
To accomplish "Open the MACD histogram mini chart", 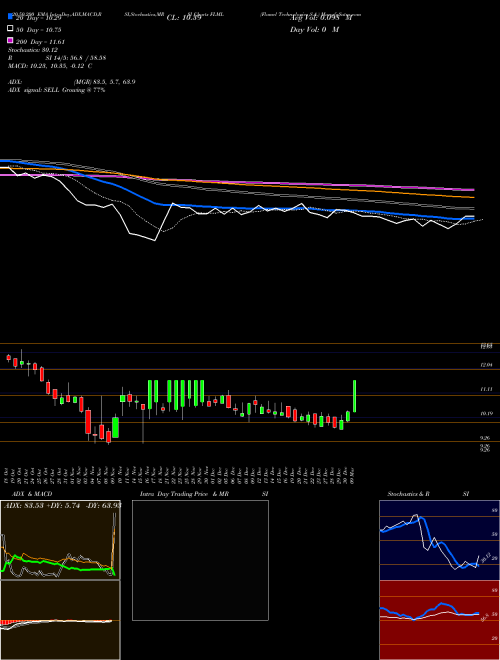I will tap(60, 620).
